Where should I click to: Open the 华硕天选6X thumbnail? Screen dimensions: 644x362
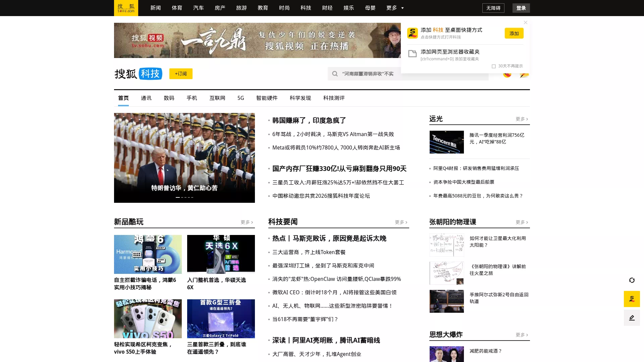pyautogui.click(x=221, y=254)
